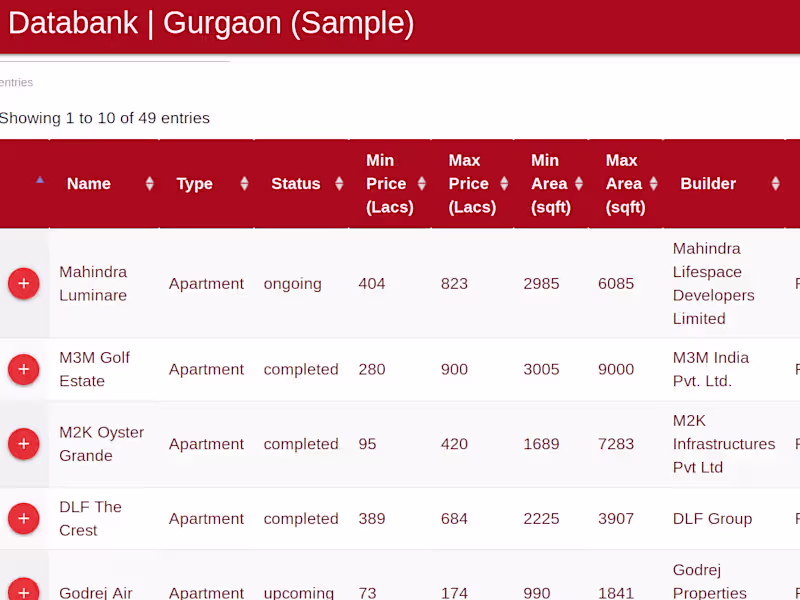The height and width of the screenshot is (600, 800).
Task: Sort table by Status column
Action: pyautogui.click(x=302, y=184)
